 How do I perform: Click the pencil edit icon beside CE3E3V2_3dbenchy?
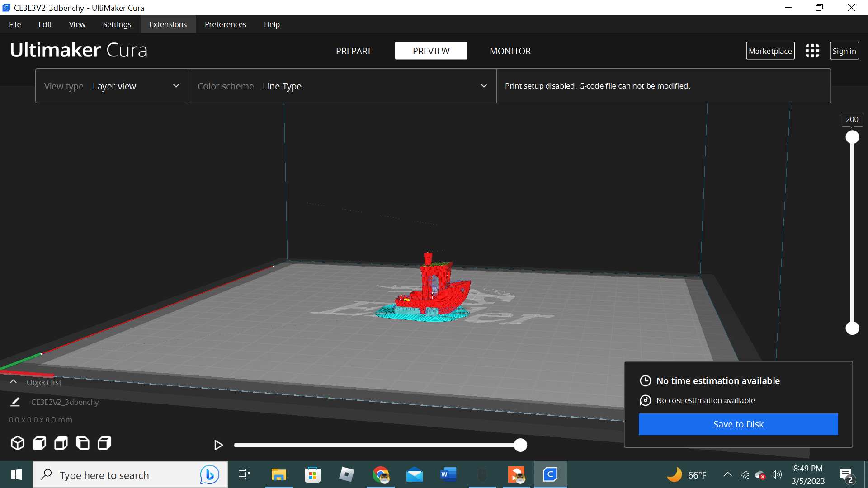pos(15,402)
